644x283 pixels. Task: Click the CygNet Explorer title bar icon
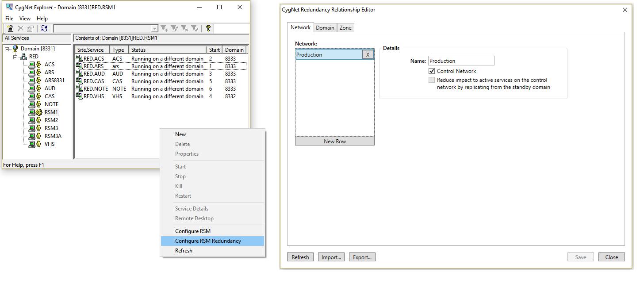tap(9, 7)
